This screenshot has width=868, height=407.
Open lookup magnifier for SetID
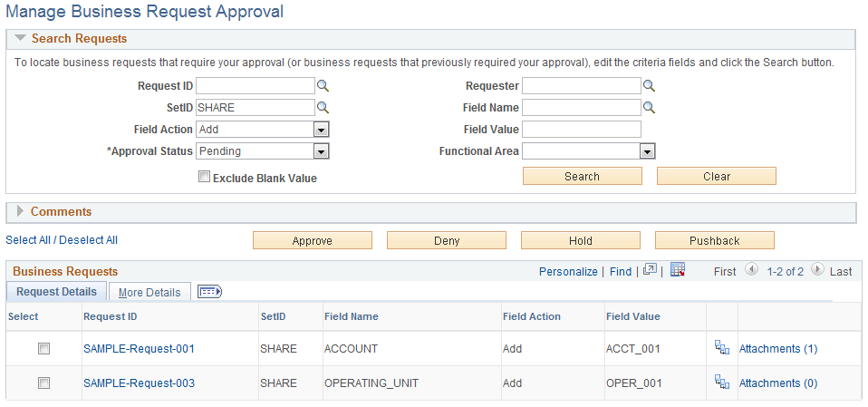(x=323, y=108)
